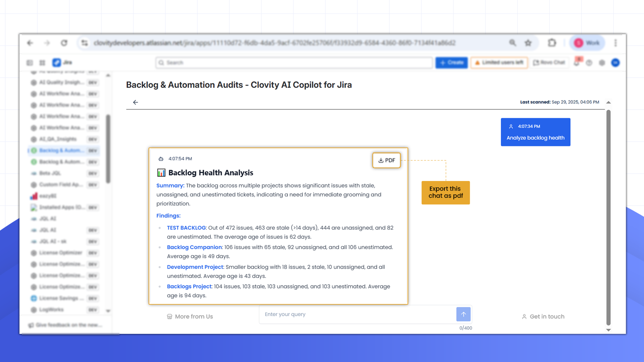Click License Savings blue icon
The width and height of the screenshot is (644, 362).
pyautogui.click(x=34, y=298)
